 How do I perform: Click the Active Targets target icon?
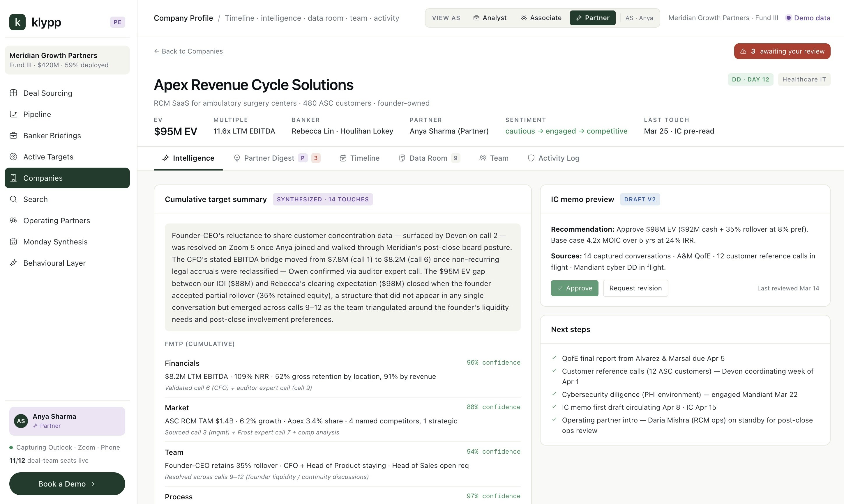[x=14, y=157]
